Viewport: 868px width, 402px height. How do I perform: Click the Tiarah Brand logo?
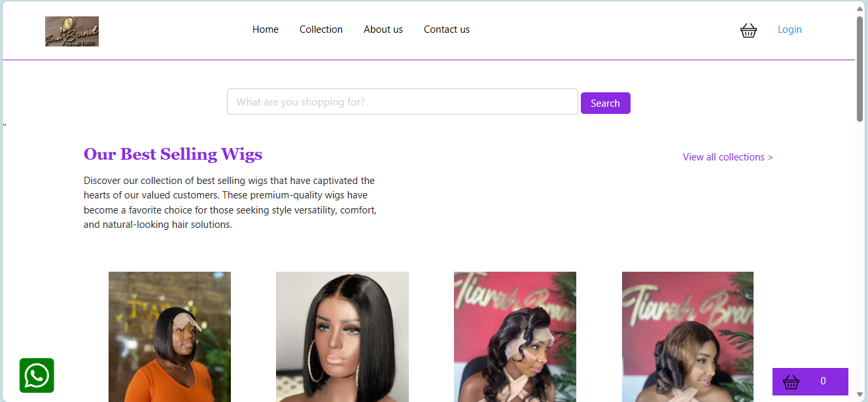[71, 31]
